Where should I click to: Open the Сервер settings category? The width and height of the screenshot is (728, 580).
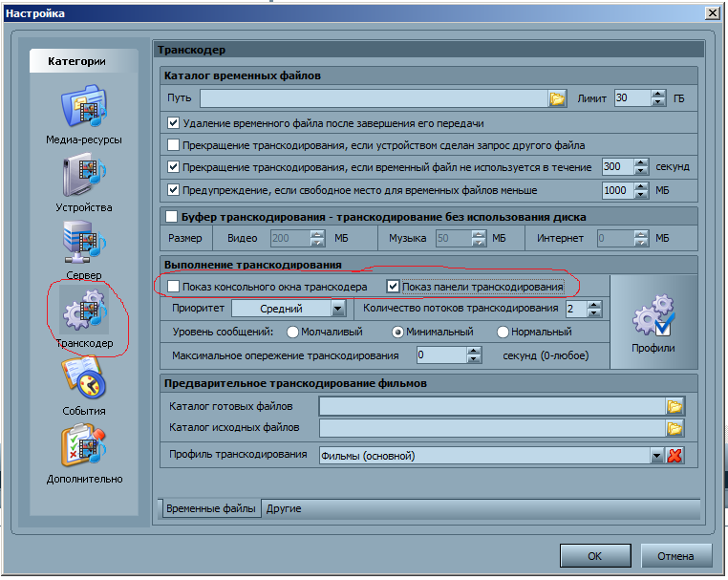(x=84, y=247)
